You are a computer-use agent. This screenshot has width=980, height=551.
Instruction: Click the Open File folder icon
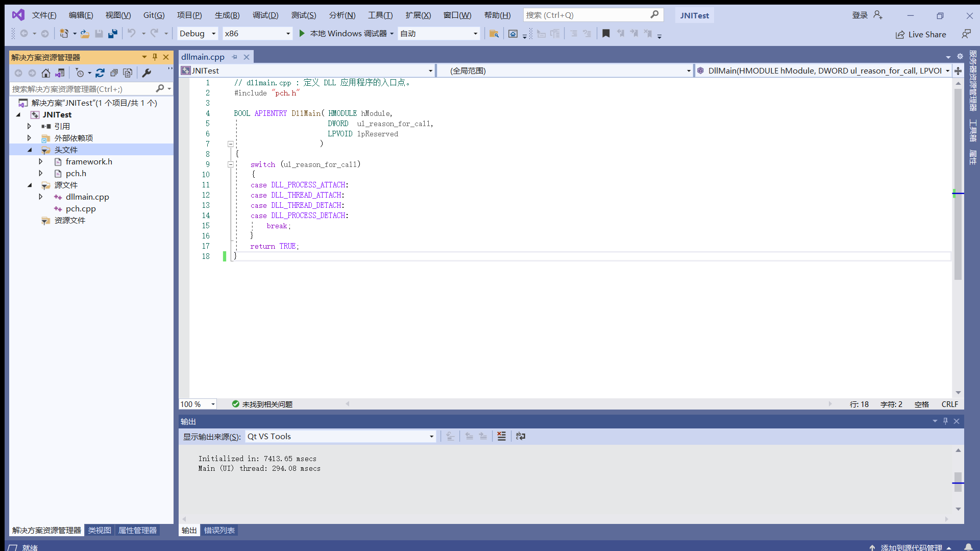(x=85, y=34)
